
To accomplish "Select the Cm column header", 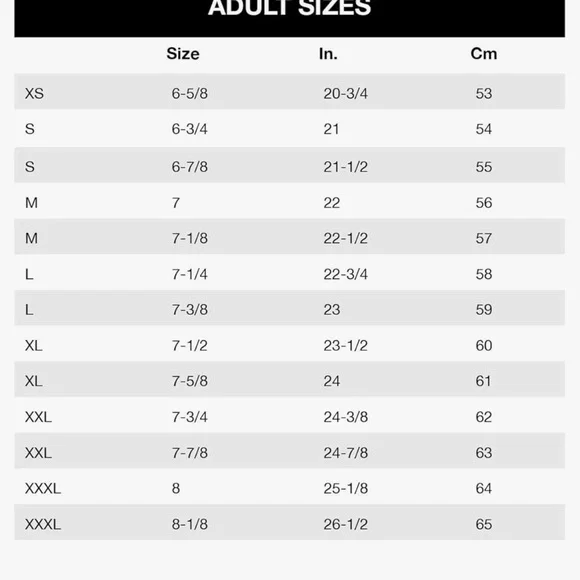I will pos(483,54).
